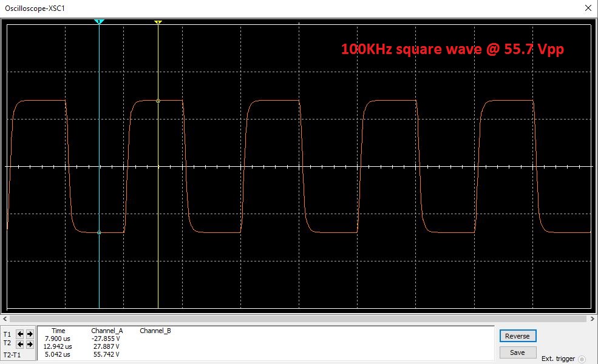Viewport: 598px width, 364px height.
Task: Move cursor T1 right with its arrow
Action: [x=30, y=334]
